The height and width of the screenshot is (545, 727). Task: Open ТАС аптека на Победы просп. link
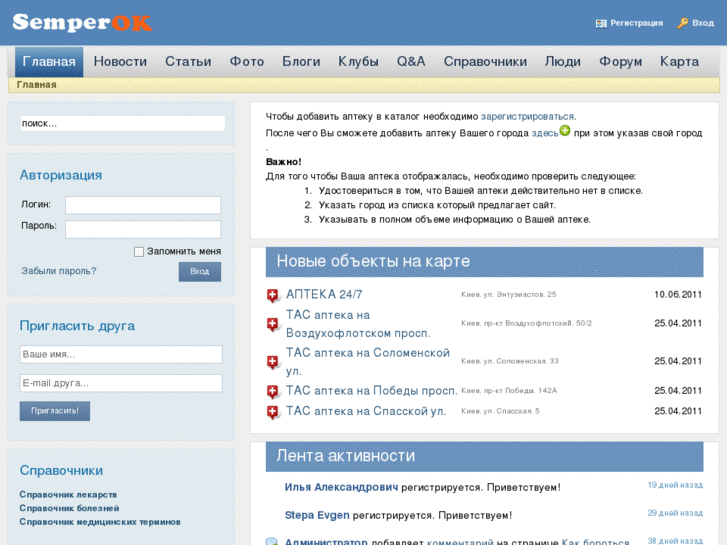(x=371, y=391)
